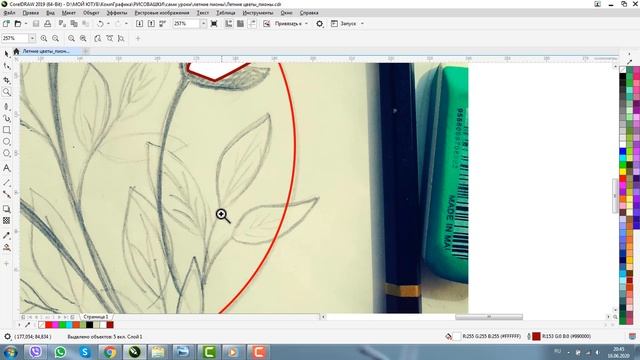Click the Export icon
Screen dimensions: 640x360
pyautogui.click(x=151, y=24)
